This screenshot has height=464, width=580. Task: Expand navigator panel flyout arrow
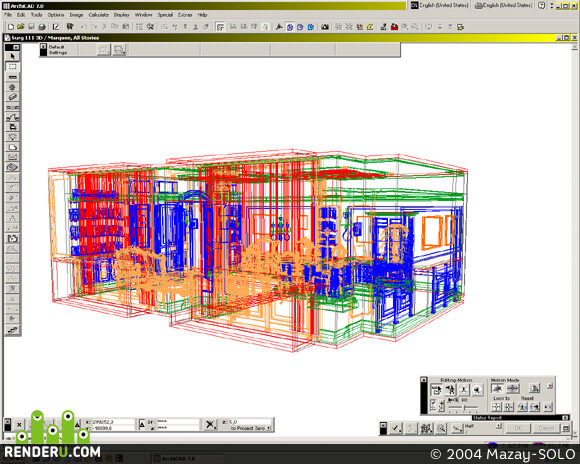tap(550, 386)
